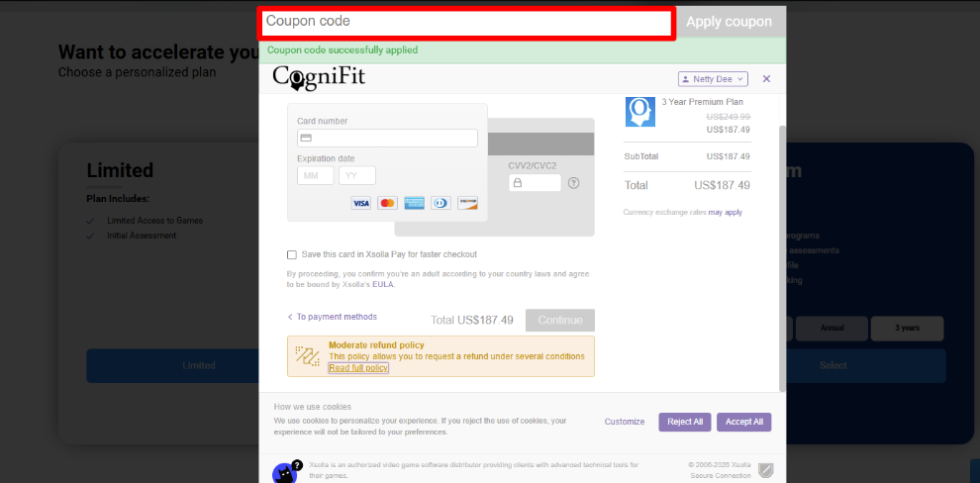Open the Read full policy link
Screen dimensions: 980x483
tap(358, 368)
